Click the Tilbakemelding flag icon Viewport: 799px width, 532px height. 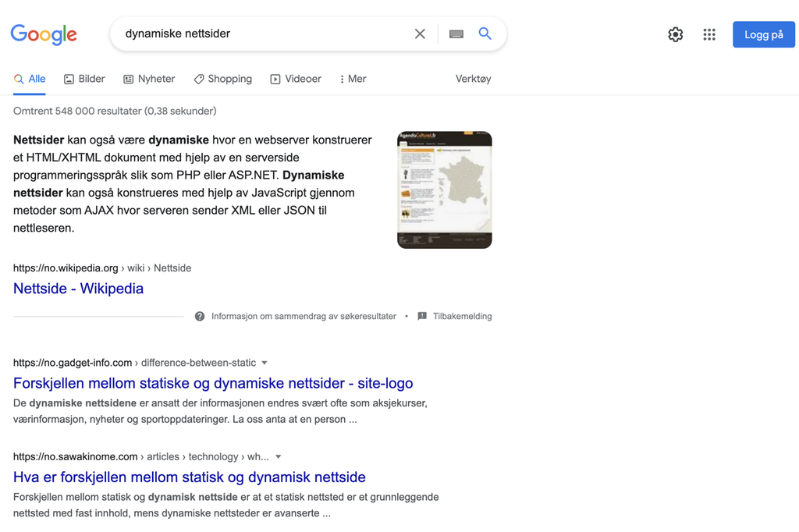pyautogui.click(x=422, y=316)
